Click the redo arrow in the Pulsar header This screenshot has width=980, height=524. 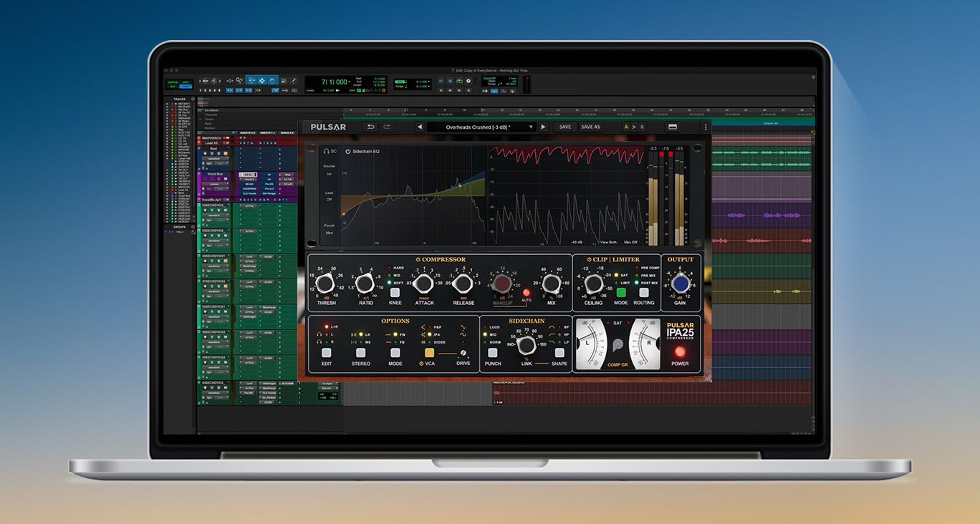point(387,127)
